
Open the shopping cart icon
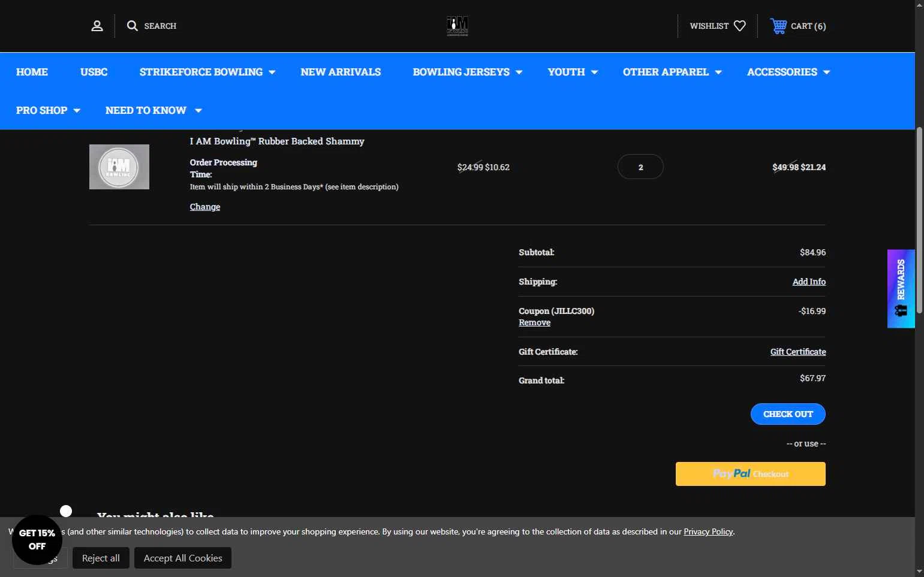pyautogui.click(x=778, y=26)
